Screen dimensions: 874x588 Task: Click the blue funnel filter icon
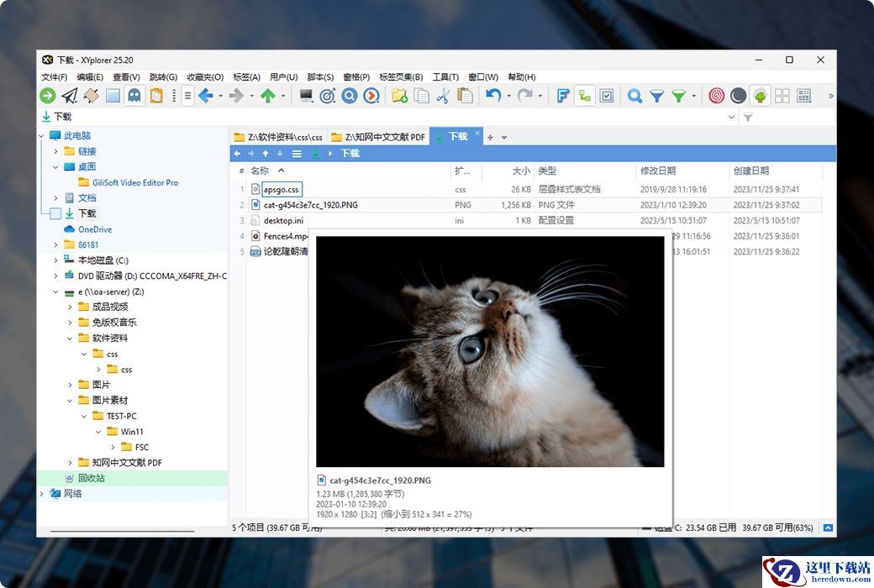pos(657,96)
